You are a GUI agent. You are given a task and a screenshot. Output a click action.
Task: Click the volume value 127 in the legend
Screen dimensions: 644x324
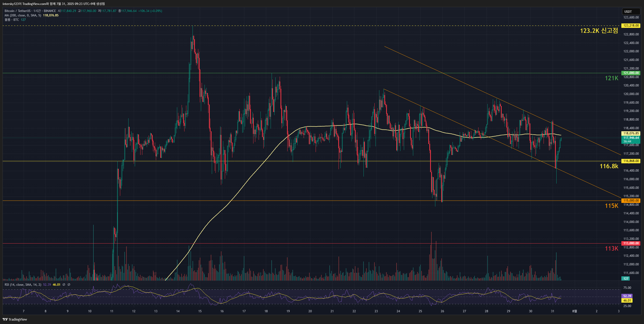23,20
